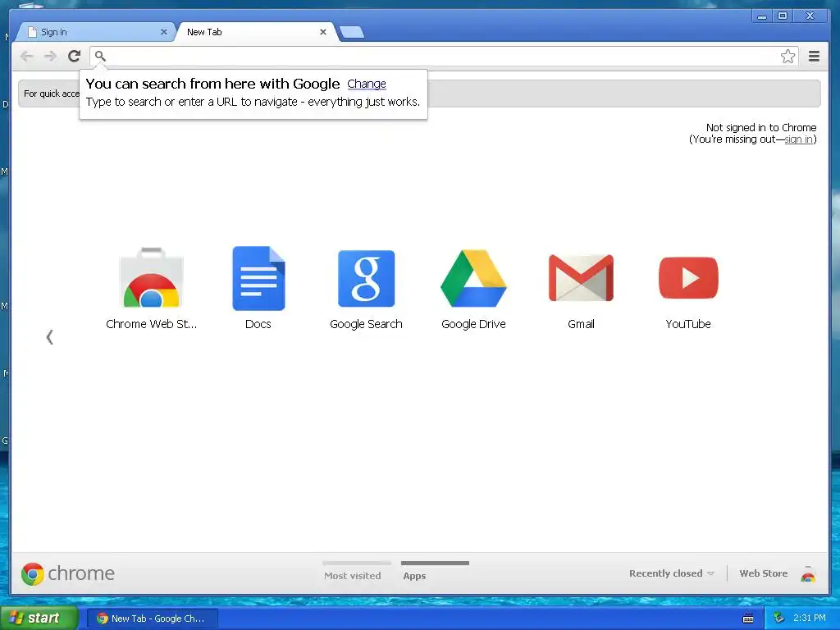Click the 2:31 PM system clock
The image size is (840, 630).
810,618
